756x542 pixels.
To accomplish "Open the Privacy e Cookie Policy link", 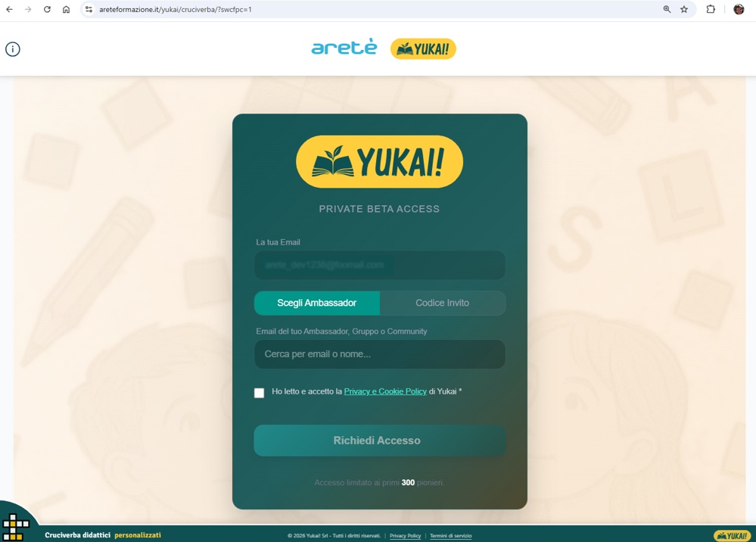I will point(385,391).
